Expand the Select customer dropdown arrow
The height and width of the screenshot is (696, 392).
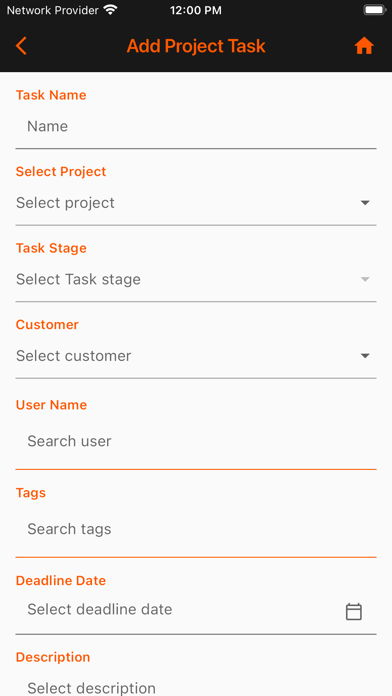click(x=365, y=356)
